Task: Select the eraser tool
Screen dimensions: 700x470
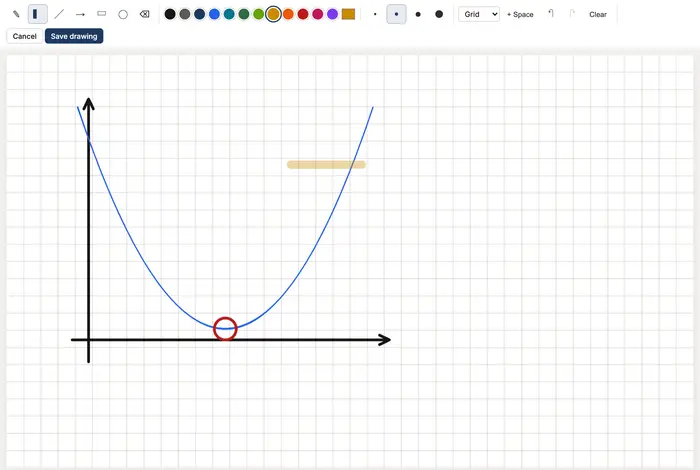Action: pyautogui.click(x=145, y=14)
